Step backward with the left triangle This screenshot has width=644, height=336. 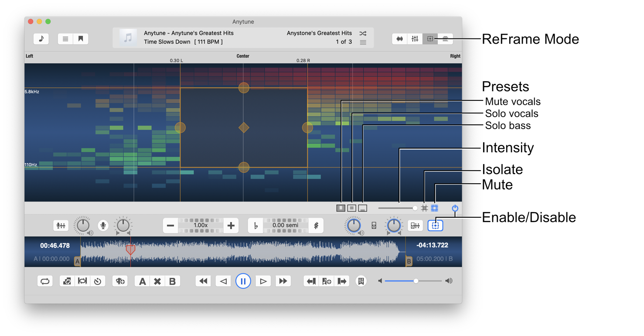pyautogui.click(x=223, y=281)
